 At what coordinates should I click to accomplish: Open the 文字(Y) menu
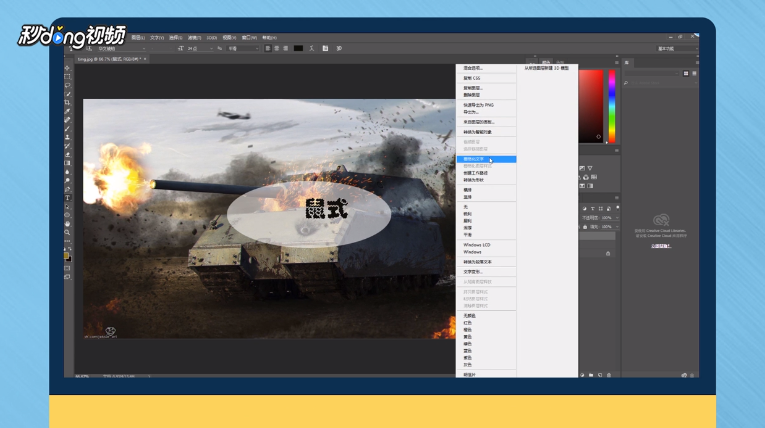coord(157,38)
